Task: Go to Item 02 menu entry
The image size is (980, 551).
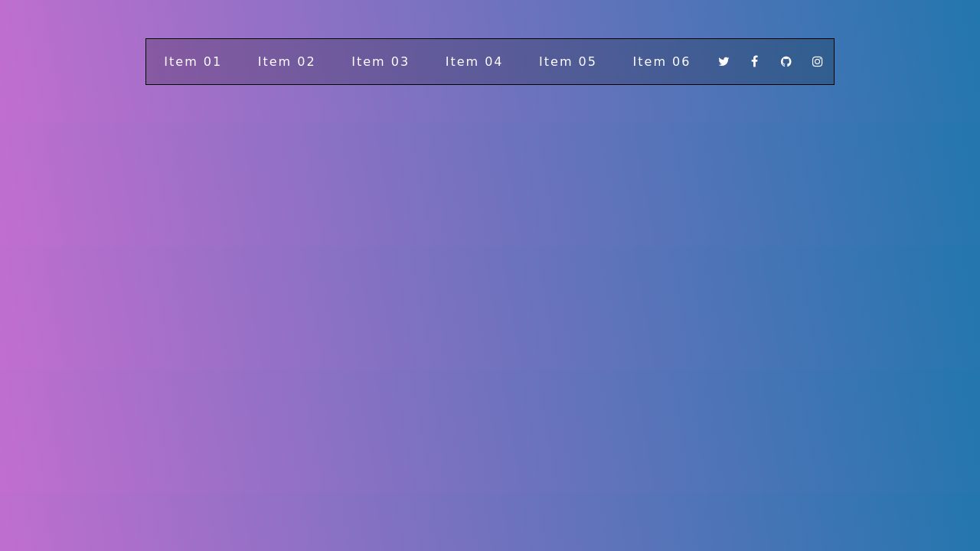Action: [286, 62]
